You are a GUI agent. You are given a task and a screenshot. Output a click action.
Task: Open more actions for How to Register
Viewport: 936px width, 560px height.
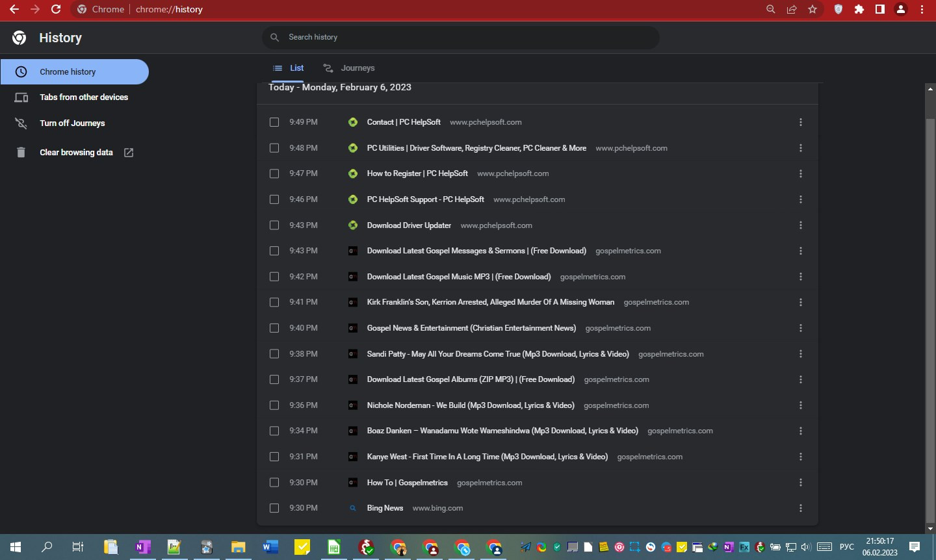801,173
